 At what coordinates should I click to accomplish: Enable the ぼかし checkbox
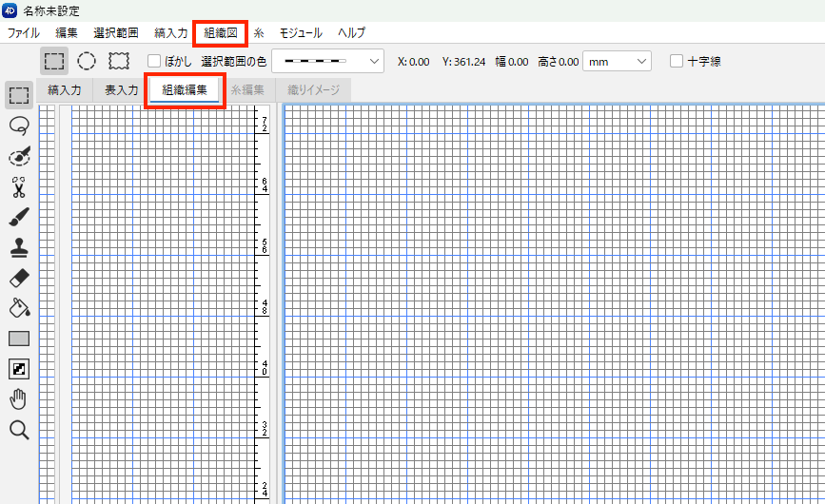click(153, 61)
